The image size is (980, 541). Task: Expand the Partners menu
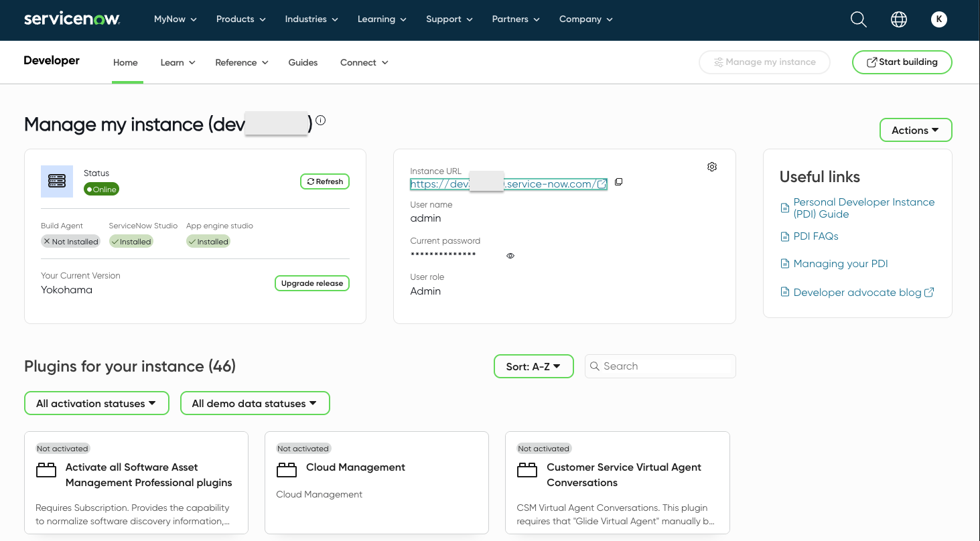[x=516, y=19]
